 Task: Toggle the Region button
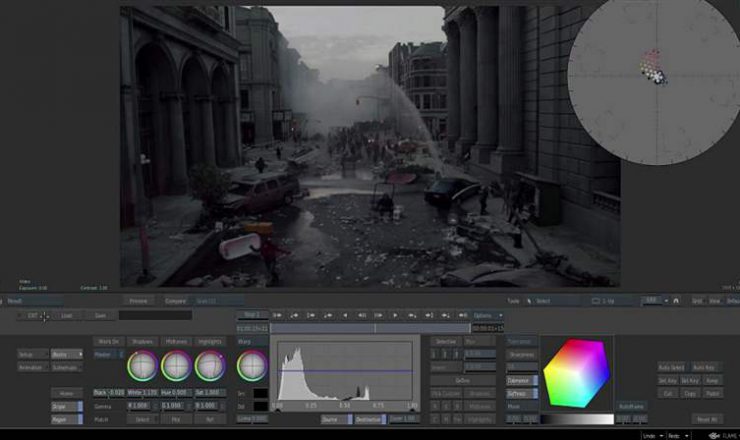[67, 419]
